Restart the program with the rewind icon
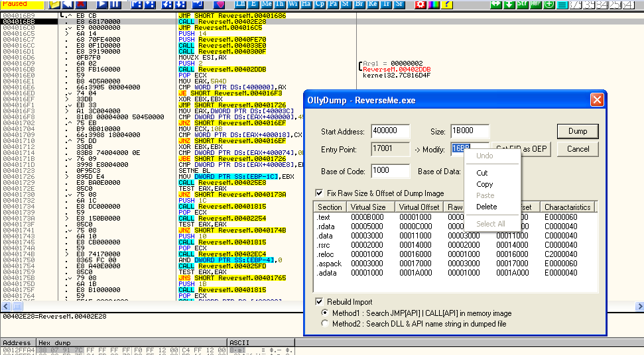Screen dimensions: 644x355 [68, 5]
